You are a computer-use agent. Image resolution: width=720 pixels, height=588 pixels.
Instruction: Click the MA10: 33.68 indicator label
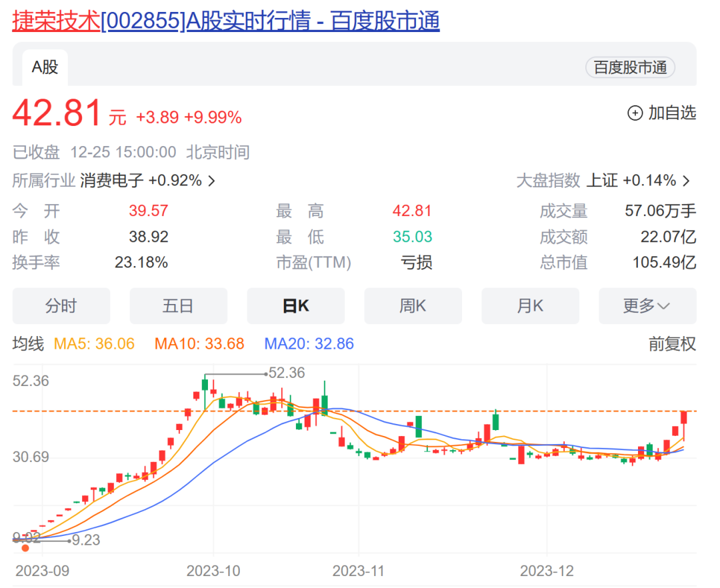pos(199,344)
